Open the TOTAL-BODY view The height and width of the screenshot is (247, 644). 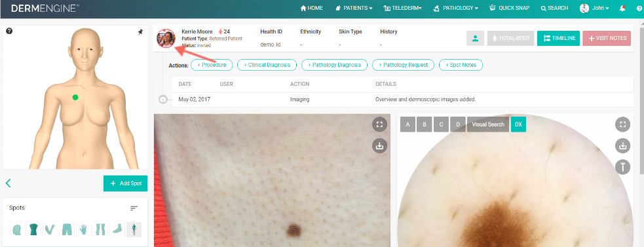[510, 38]
